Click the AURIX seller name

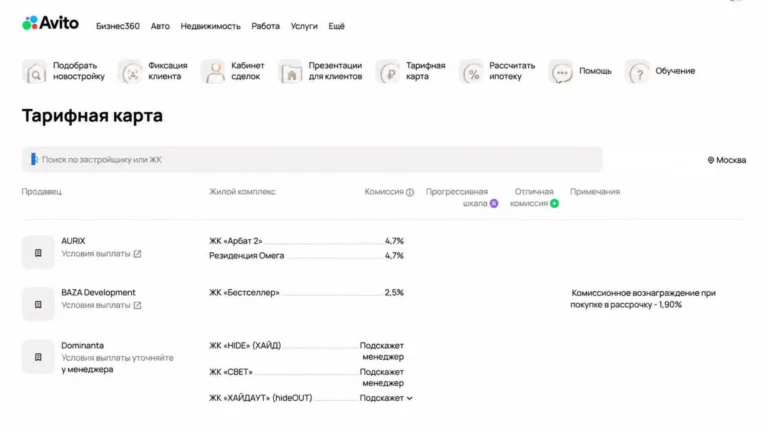pos(73,241)
